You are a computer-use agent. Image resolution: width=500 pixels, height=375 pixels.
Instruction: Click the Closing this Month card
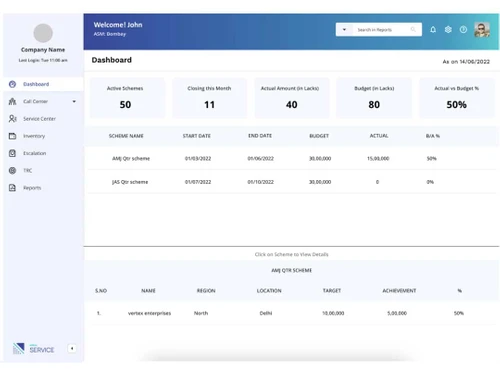[209, 98]
